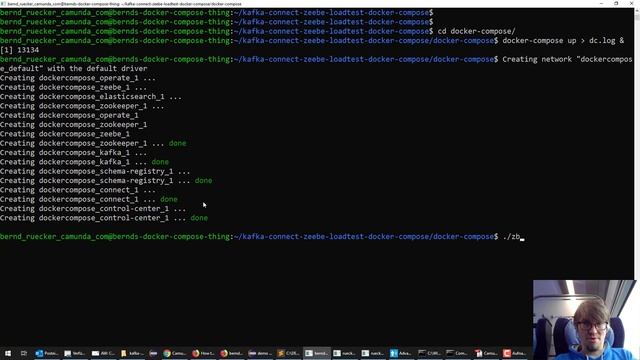Maximize the terminal window
This screenshot has height=360, width=640.
[616, 3]
